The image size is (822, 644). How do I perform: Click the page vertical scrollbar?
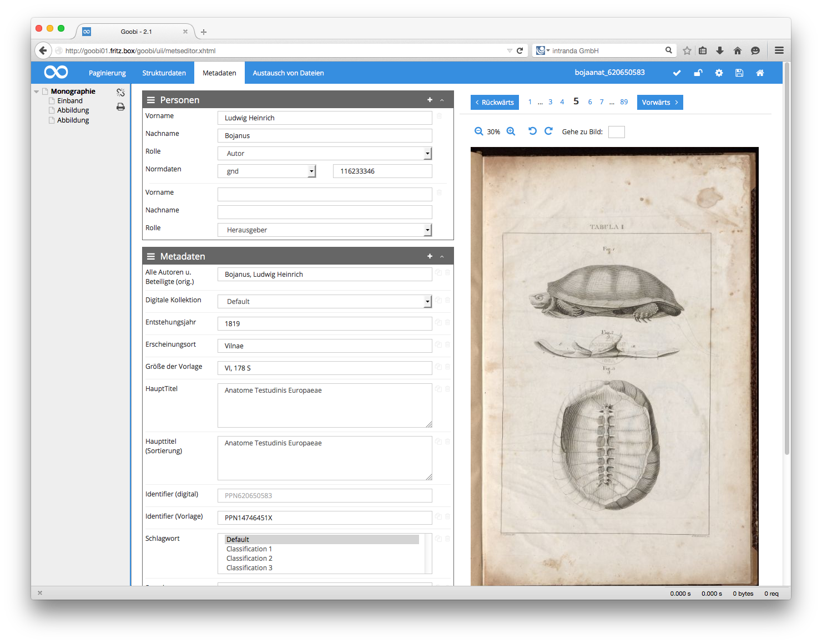pos(786,259)
